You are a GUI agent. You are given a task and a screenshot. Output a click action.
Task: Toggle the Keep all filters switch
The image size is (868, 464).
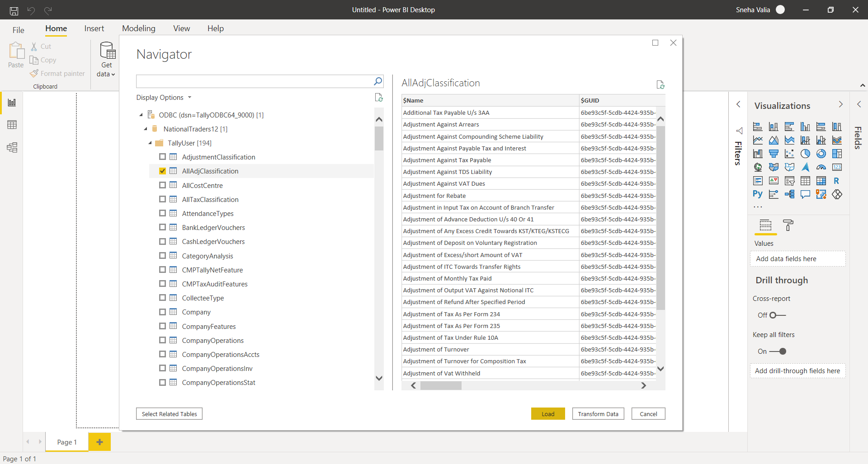pyautogui.click(x=778, y=351)
